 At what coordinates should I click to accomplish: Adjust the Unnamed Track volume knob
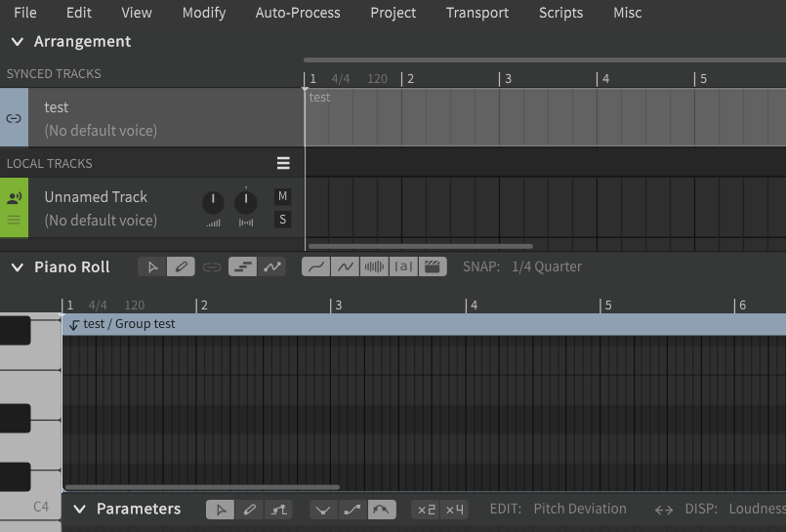213,203
